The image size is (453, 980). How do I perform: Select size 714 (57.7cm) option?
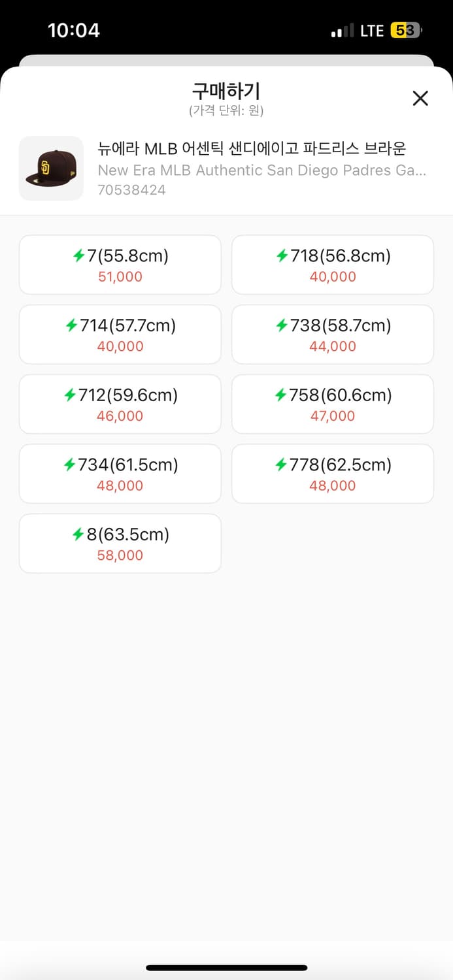tap(120, 335)
